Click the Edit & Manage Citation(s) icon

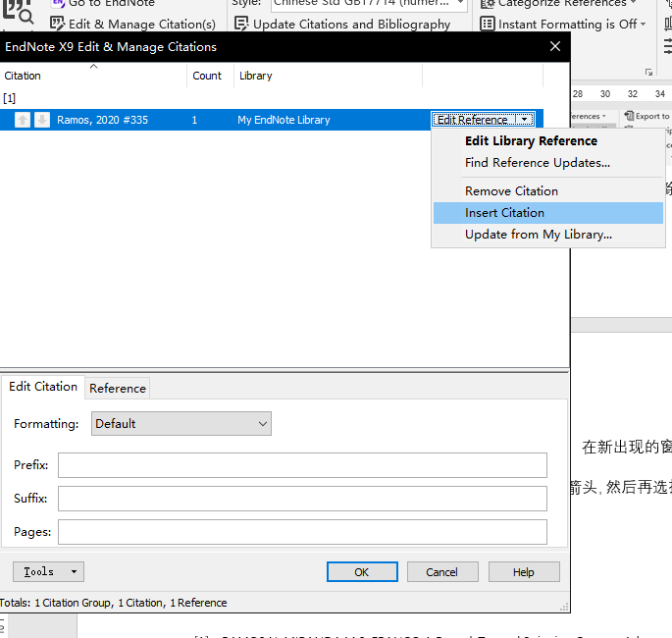pyautogui.click(x=57, y=24)
